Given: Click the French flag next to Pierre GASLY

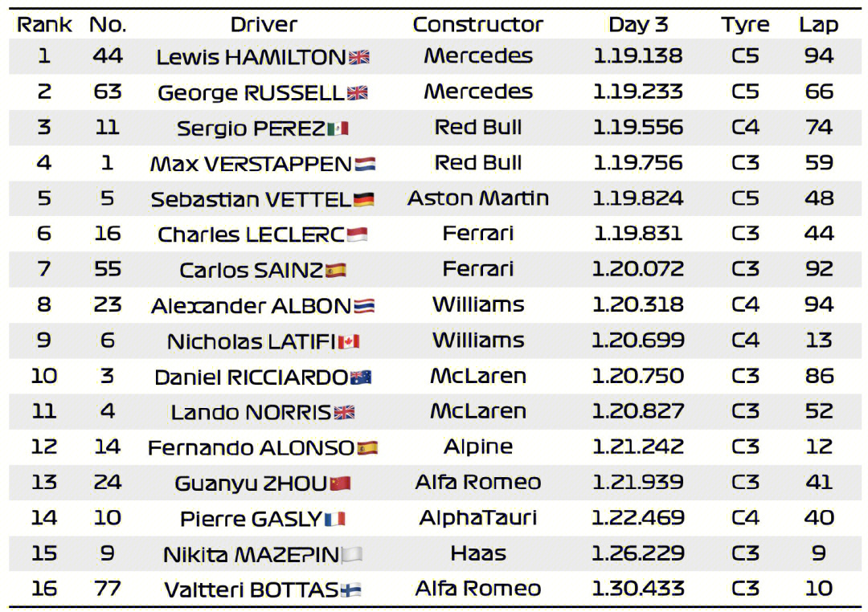Looking at the screenshot, I should [x=335, y=519].
